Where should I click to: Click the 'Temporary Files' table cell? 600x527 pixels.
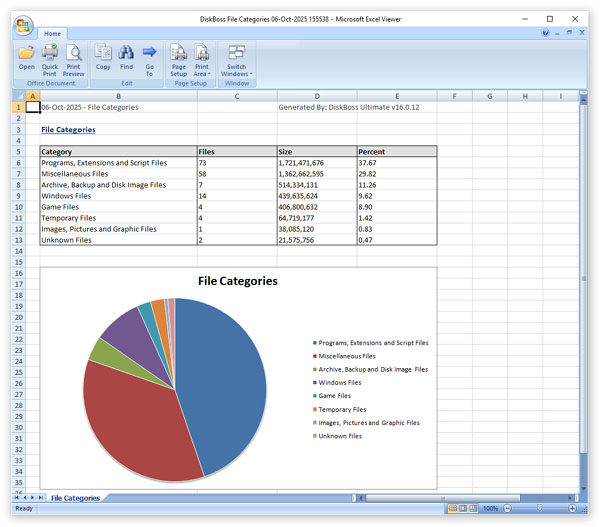(x=118, y=218)
